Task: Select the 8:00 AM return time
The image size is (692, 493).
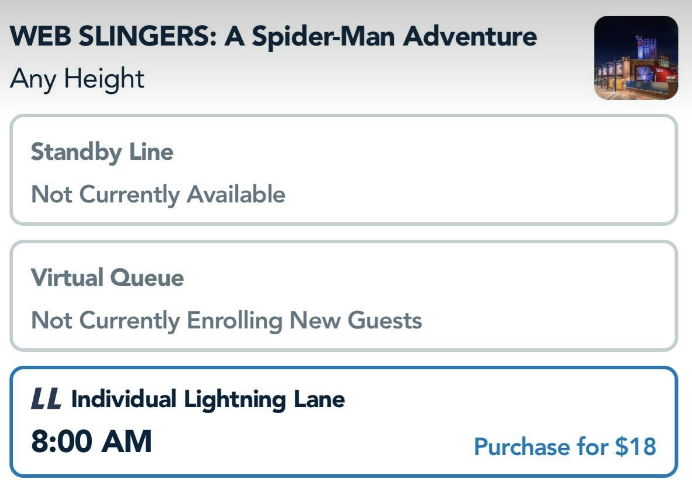Action: pos(91,441)
